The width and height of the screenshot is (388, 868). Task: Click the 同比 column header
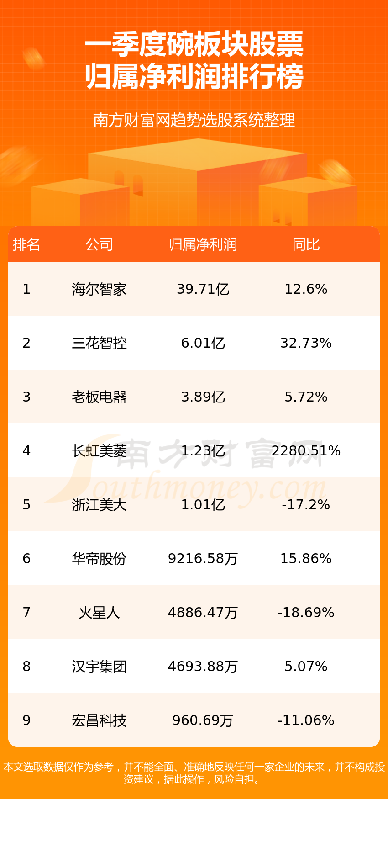(x=306, y=244)
